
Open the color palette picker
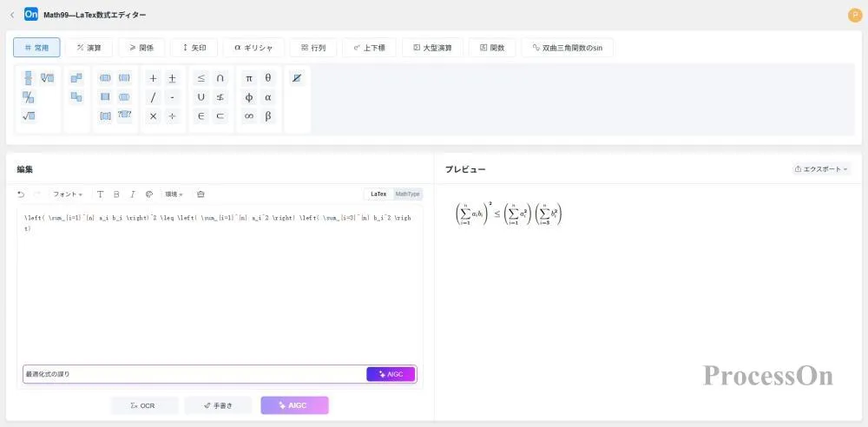coord(148,194)
